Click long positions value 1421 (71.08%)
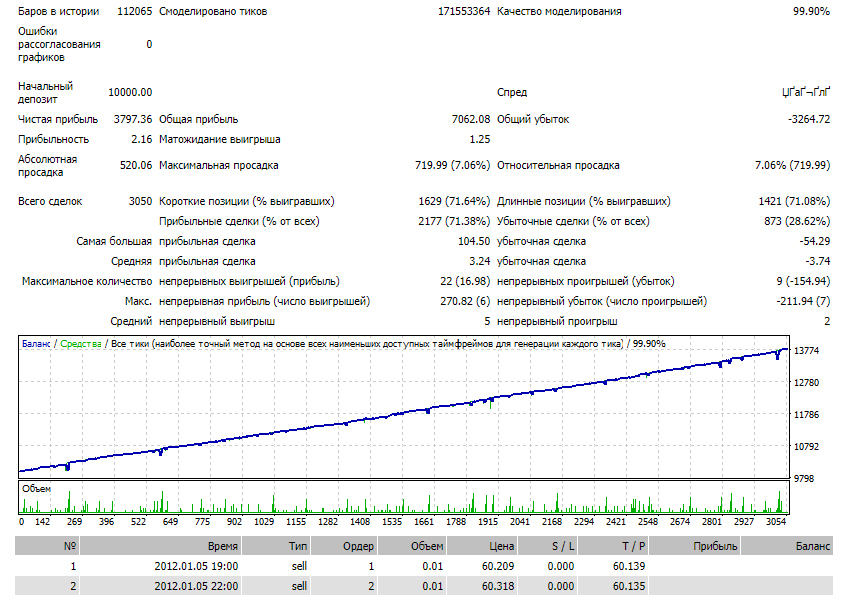 pyautogui.click(x=794, y=201)
